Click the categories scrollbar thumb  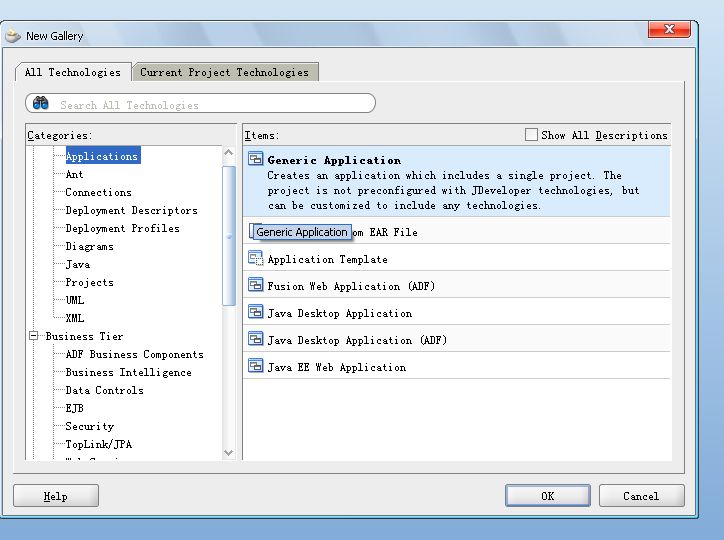(x=229, y=236)
